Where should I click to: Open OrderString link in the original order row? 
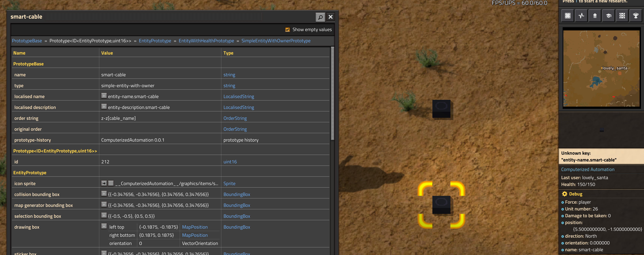pyautogui.click(x=235, y=129)
